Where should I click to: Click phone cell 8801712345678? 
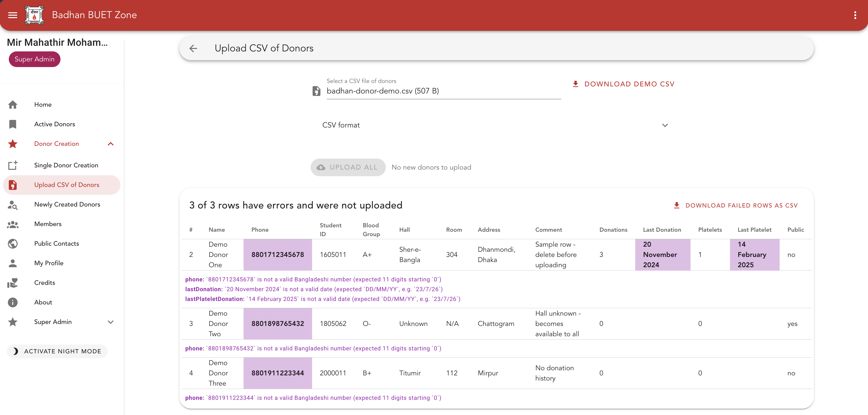[278, 255]
